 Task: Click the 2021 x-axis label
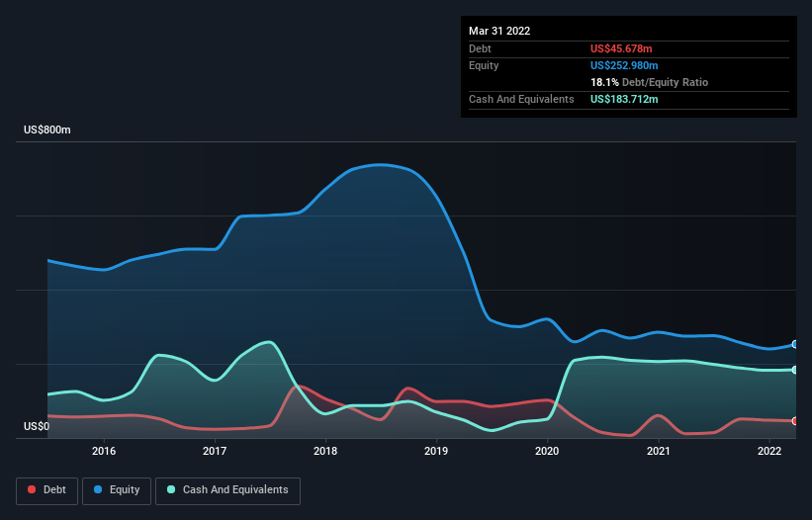point(658,451)
